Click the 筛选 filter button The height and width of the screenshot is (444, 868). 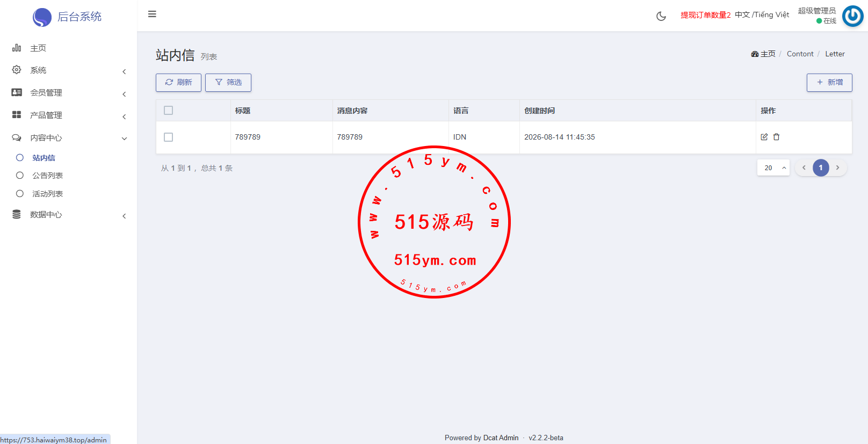[x=228, y=83]
